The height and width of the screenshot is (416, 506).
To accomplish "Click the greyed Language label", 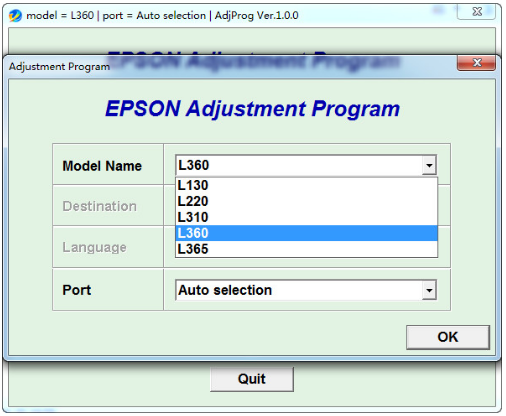I will click(94, 247).
